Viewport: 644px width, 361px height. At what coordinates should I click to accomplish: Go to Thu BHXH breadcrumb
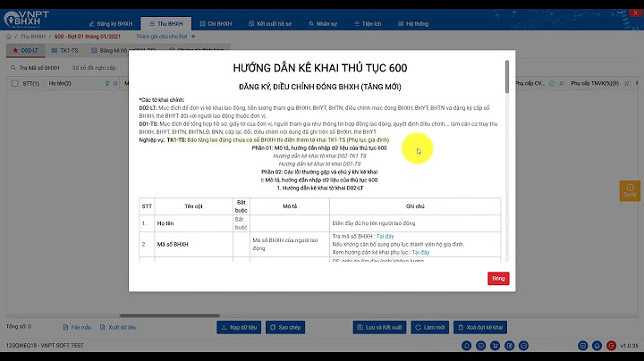pyautogui.click(x=33, y=37)
